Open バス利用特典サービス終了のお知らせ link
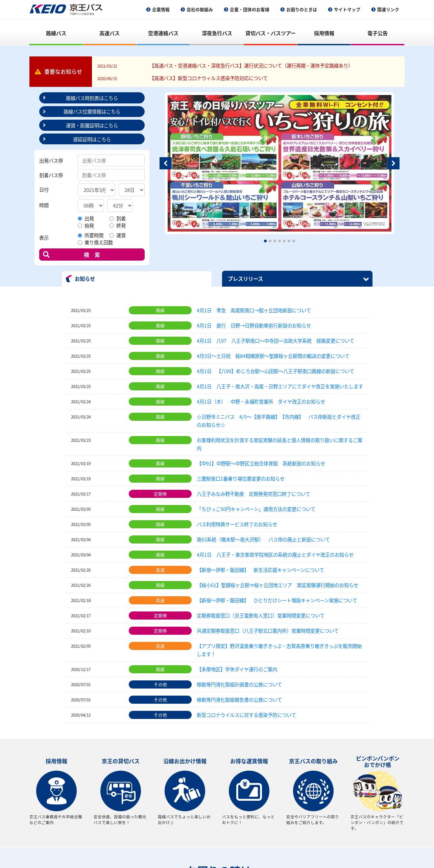The image size is (434, 868). pyautogui.click(x=237, y=524)
